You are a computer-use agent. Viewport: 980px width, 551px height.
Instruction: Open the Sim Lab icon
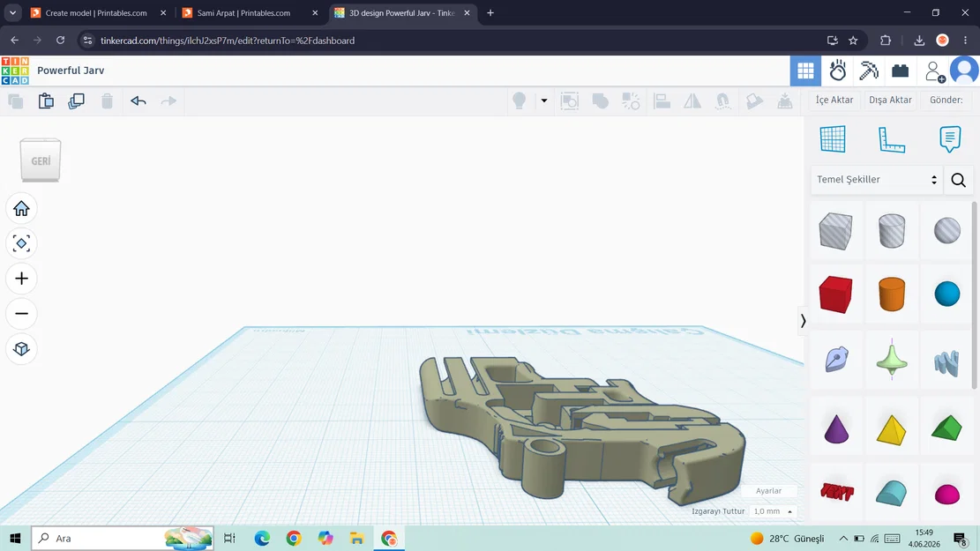[837, 71]
